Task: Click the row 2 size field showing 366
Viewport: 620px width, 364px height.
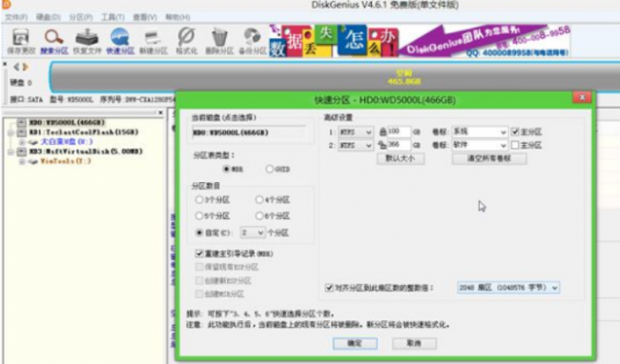Action: [399, 145]
